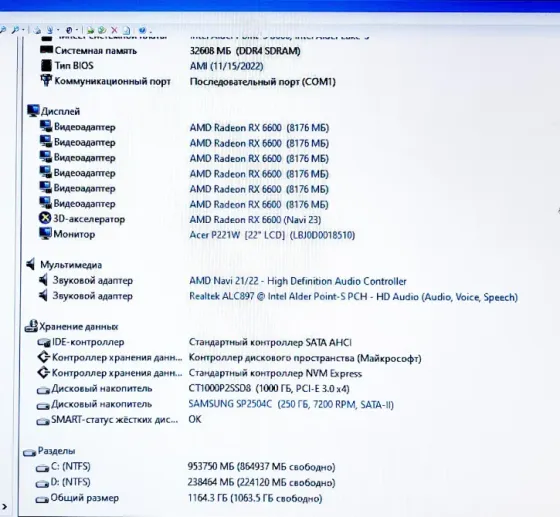The width and height of the screenshot is (560, 517).
Task: Click the magnifier search icon in toolbar
Action: pos(15,30)
